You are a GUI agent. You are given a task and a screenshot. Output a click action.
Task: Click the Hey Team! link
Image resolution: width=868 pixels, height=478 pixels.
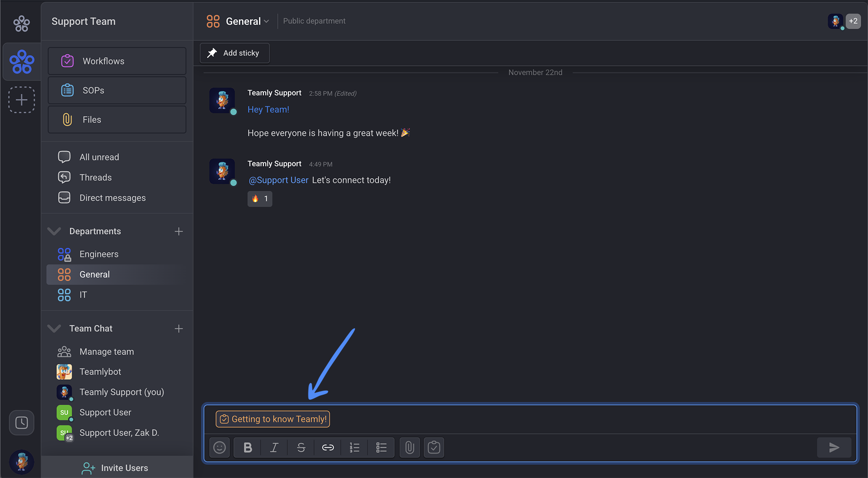tap(268, 110)
